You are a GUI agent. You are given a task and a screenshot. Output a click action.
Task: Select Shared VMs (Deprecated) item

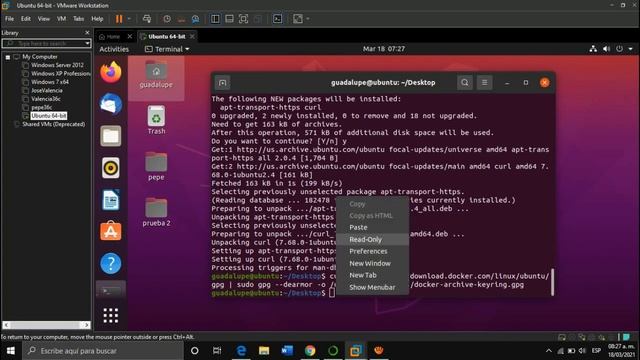[53, 124]
